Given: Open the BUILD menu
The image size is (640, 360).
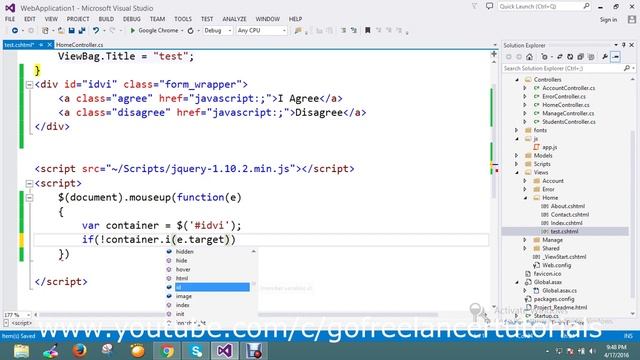Looking at the screenshot, I should (106, 19).
